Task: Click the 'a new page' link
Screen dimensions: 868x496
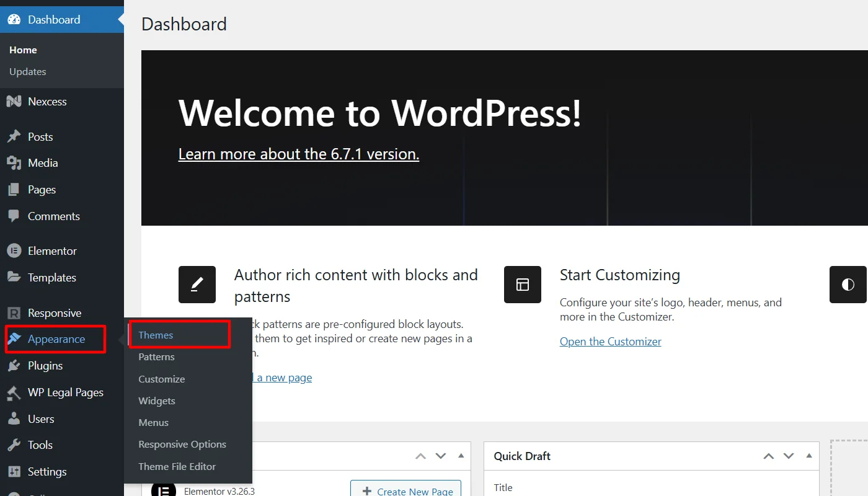Action: tap(285, 378)
